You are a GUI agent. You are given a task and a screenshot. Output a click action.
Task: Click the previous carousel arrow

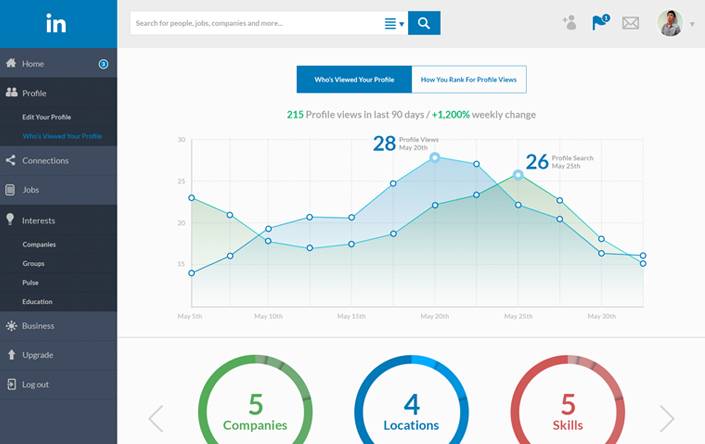tap(156, 418)
